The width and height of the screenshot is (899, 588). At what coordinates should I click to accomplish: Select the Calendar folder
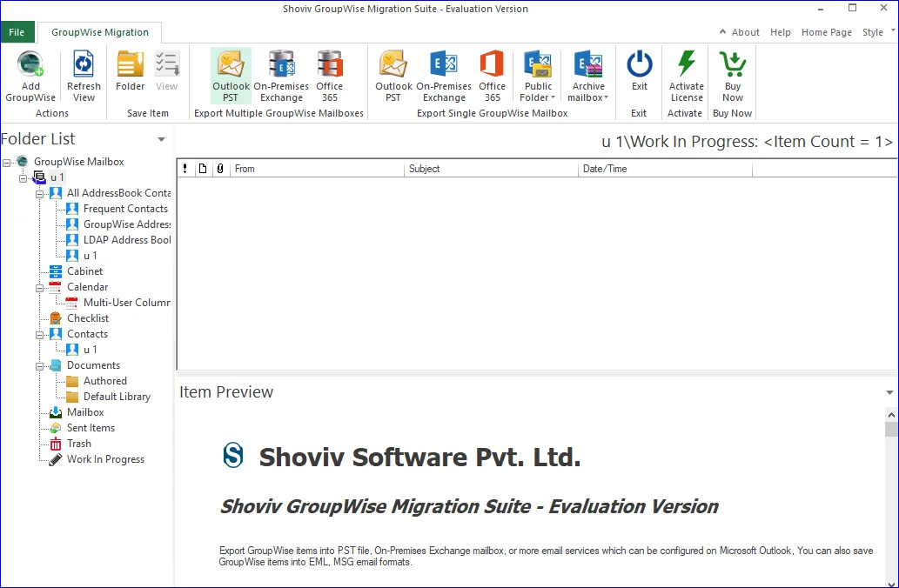[x=87, y=286]
